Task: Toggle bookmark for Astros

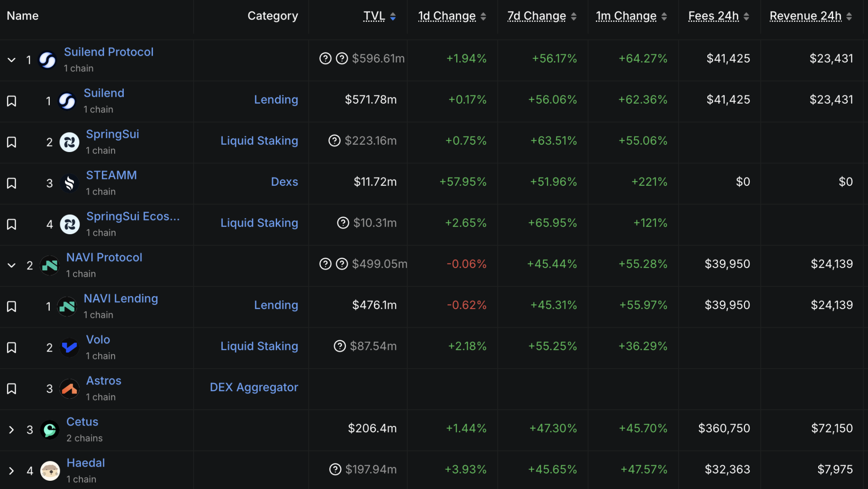Action: coord(12,389)
